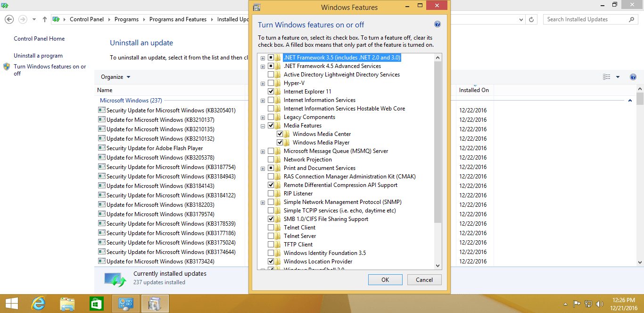Click the Control Panel icon in the address bar
The width and height of the screenshot is (644, 313).
[x=56, y=19]
